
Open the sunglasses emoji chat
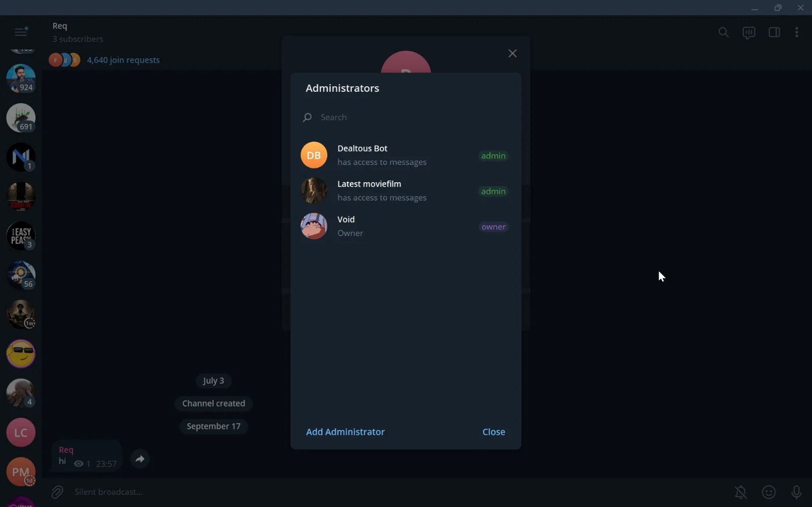(21, 354)
